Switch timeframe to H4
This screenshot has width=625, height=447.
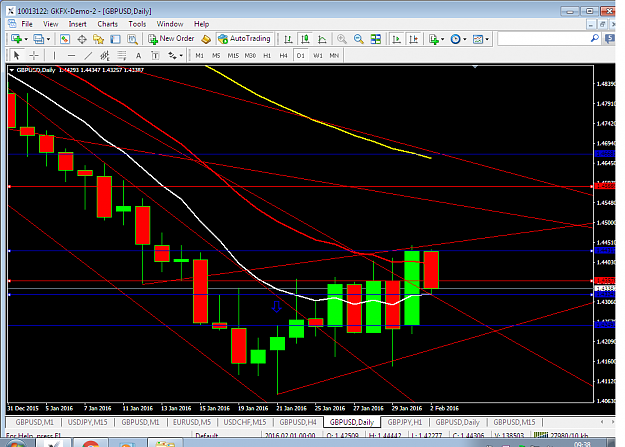point(283,55)
